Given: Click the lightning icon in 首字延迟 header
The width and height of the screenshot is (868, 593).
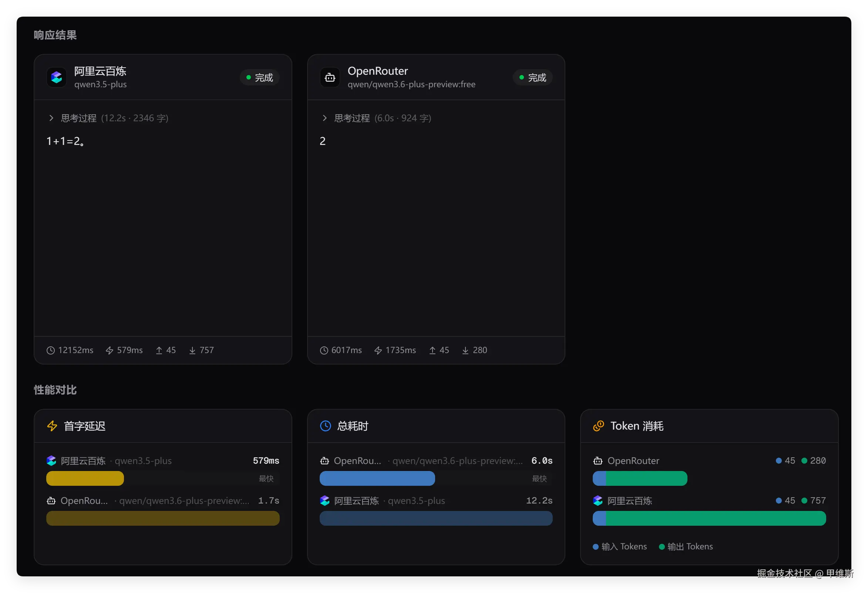Looking at the screenshot, I should 52,426.
